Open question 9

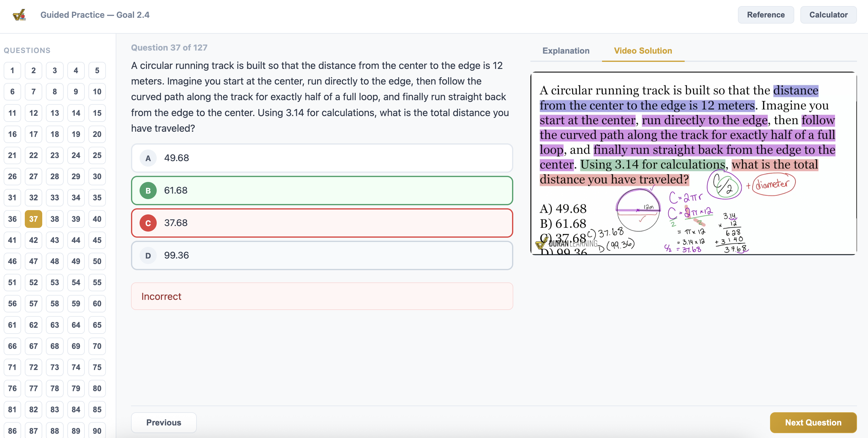pyautogui.click(x=76, y=92)
